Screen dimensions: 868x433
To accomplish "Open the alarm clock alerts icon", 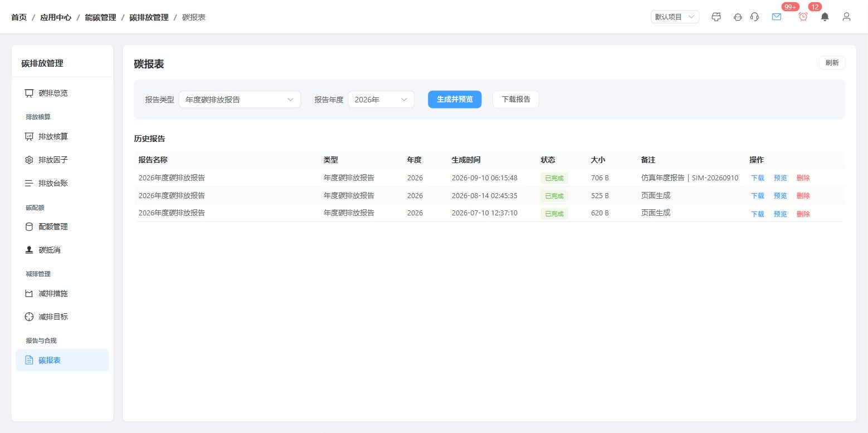I will point(803,17).
